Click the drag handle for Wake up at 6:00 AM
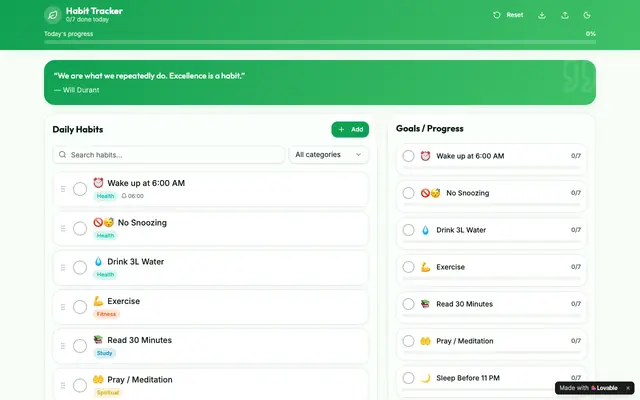Screen dimensions: 640x400 tap(63, 189)
